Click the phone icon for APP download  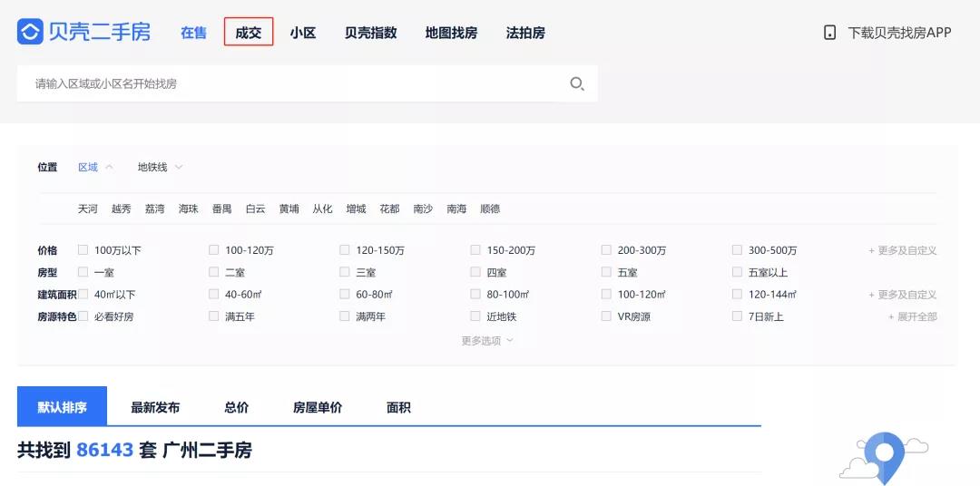tap(829, 33)
